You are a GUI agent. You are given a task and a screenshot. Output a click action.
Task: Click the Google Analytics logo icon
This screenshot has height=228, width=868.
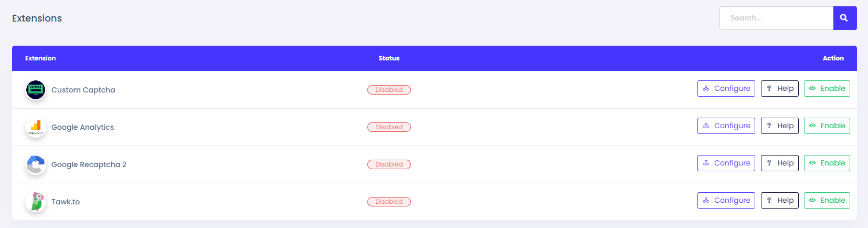[x=36, y=127]
